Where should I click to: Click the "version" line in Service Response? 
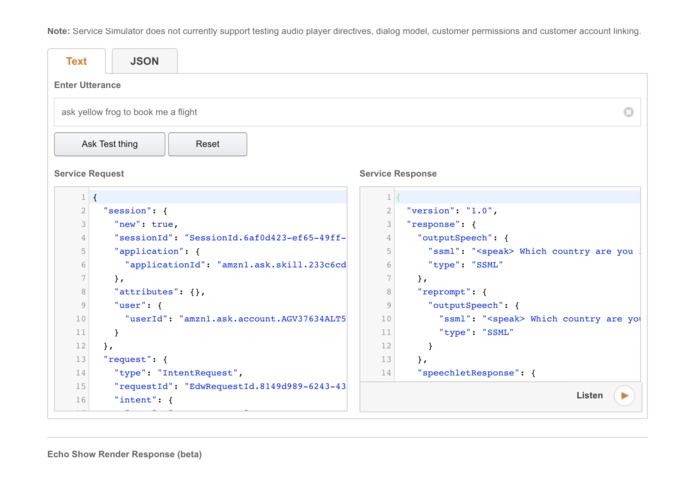coord(452,211)
